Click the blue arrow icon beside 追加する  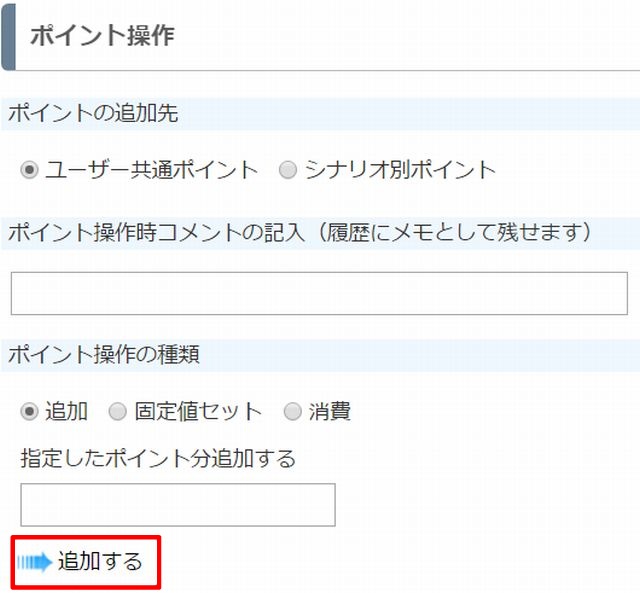coord(34,562)
